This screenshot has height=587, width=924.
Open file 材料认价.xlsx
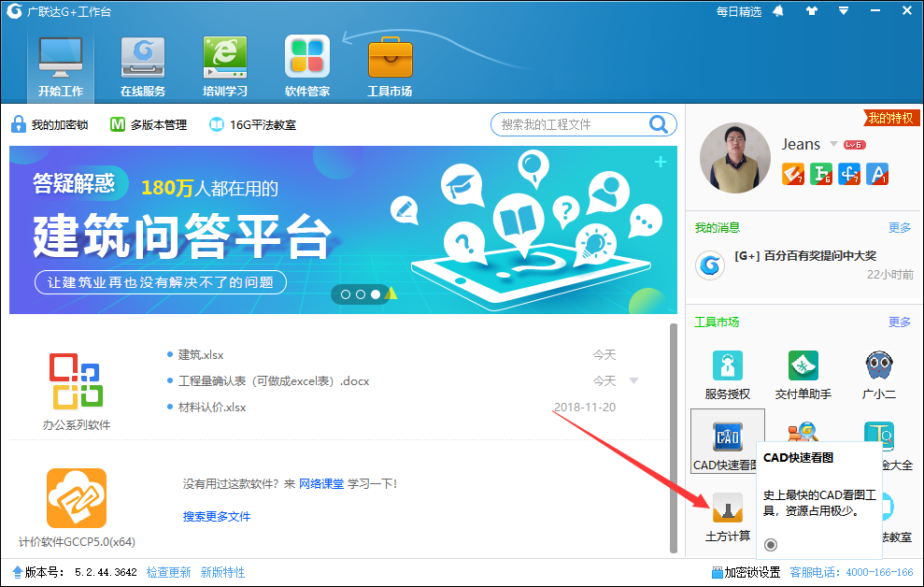(212, 408)
